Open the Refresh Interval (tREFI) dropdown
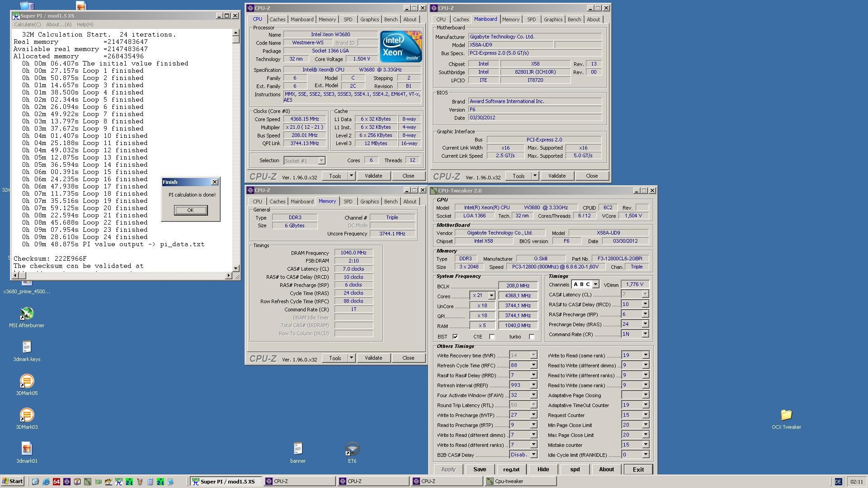This screenshot has width=868, height=488. pyautogui.click(x=533, y=385)
